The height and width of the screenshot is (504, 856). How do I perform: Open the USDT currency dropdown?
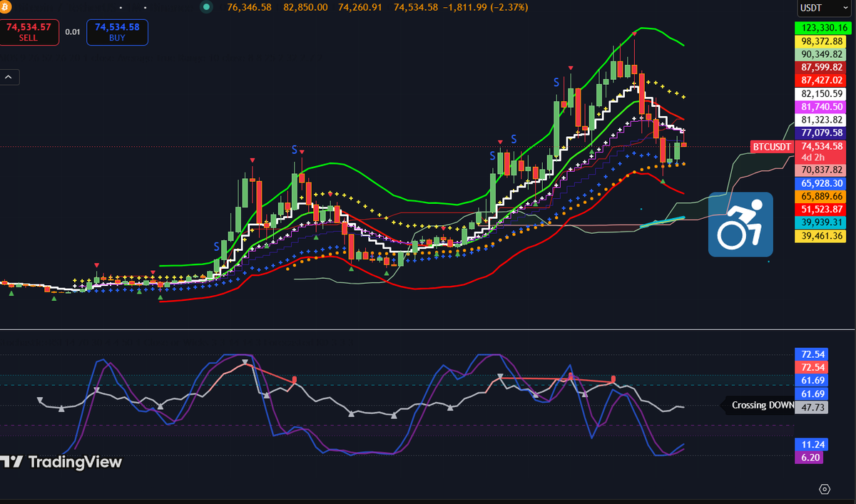pos(822,8)
